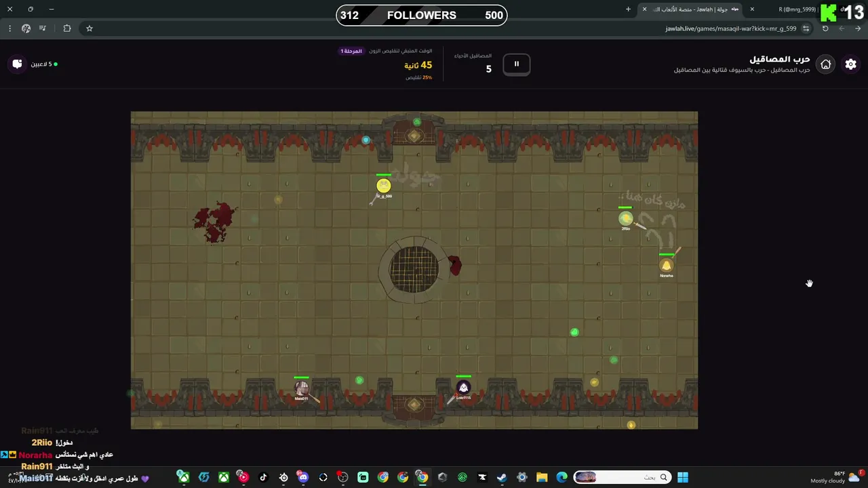
Task: Open the browser extensions puzzle icon
Action: click(x=66, y=28)
